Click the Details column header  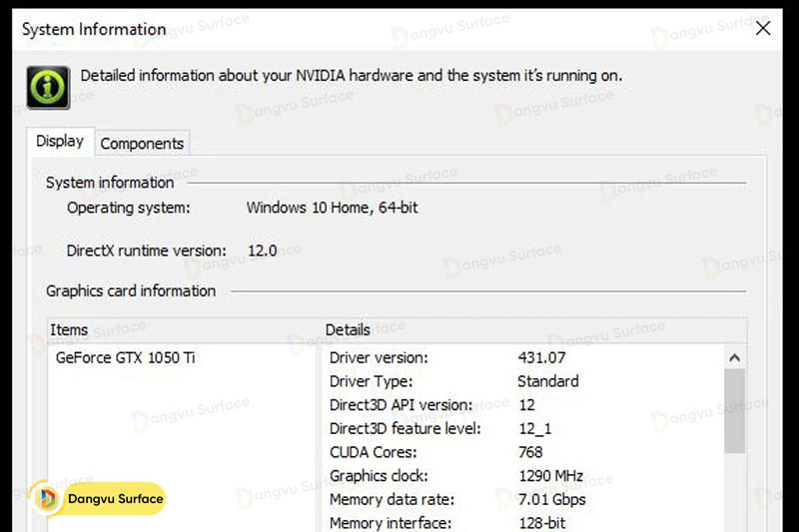click(x=348, y=329)
